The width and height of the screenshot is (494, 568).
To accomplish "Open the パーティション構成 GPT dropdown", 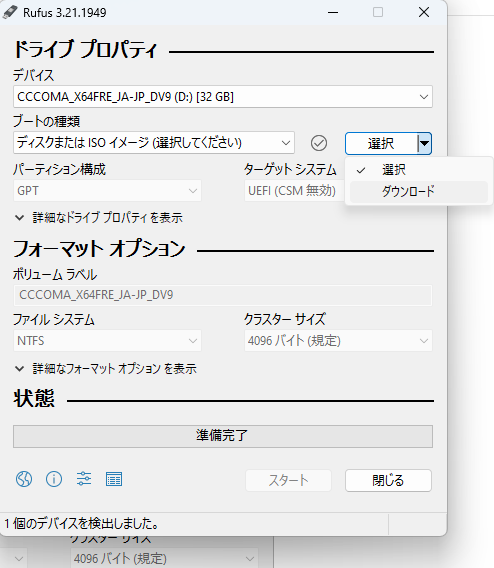I will pos(107,191).
